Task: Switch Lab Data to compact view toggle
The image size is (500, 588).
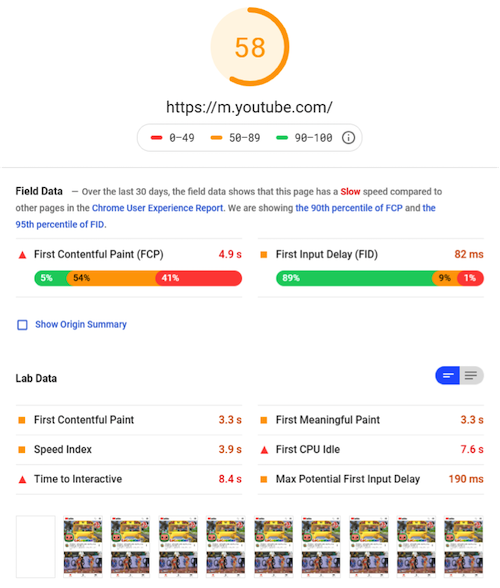Action: click(447, 375)
